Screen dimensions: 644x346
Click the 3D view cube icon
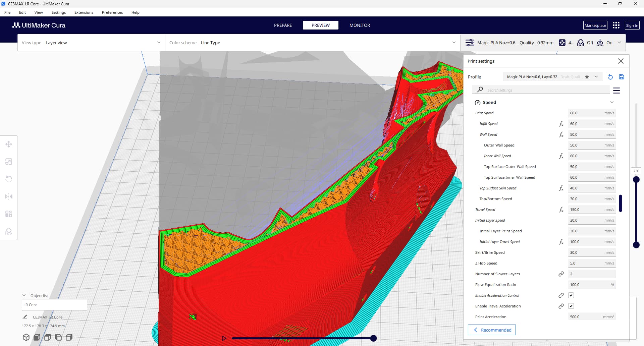[26, 337]
